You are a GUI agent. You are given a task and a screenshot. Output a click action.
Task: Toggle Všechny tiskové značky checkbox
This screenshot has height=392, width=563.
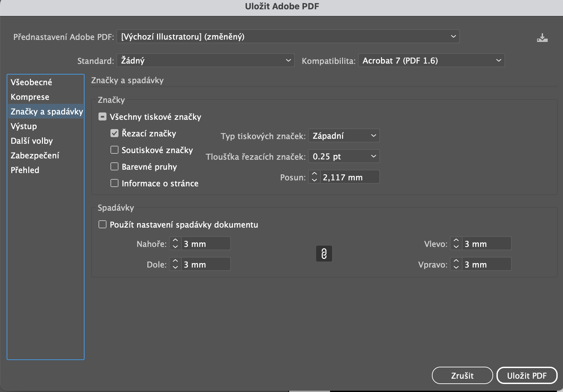point(102,117)
